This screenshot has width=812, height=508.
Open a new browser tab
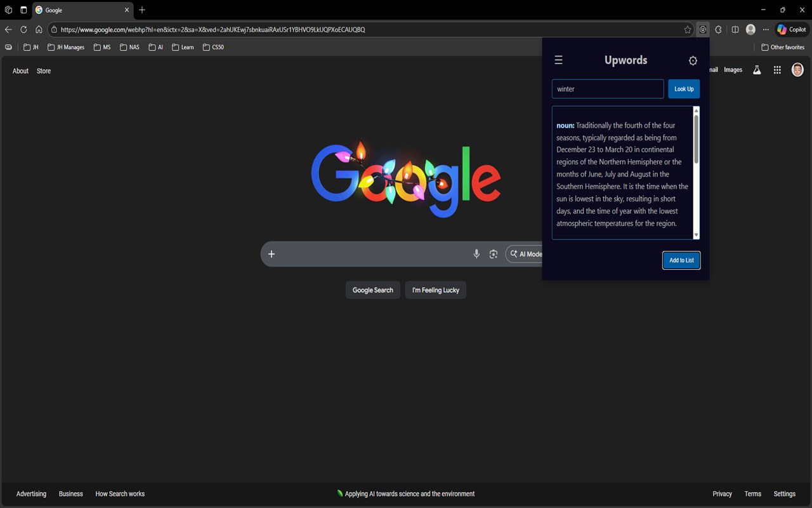(142, 10)
